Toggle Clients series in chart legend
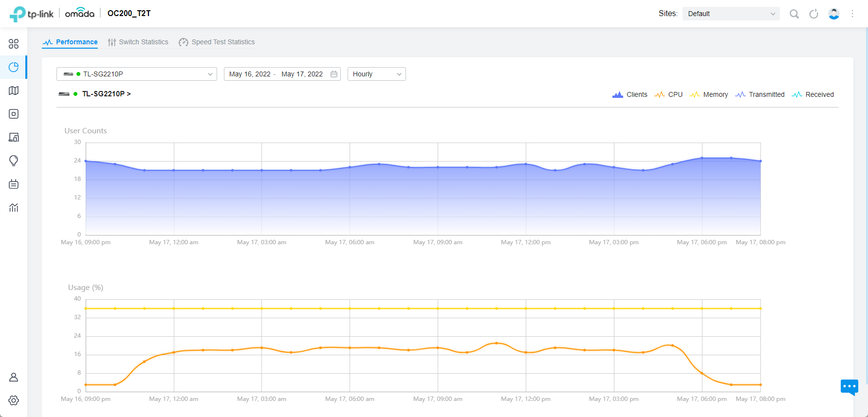This screenshot has height=417, width=868. click(x=630, y=94)
